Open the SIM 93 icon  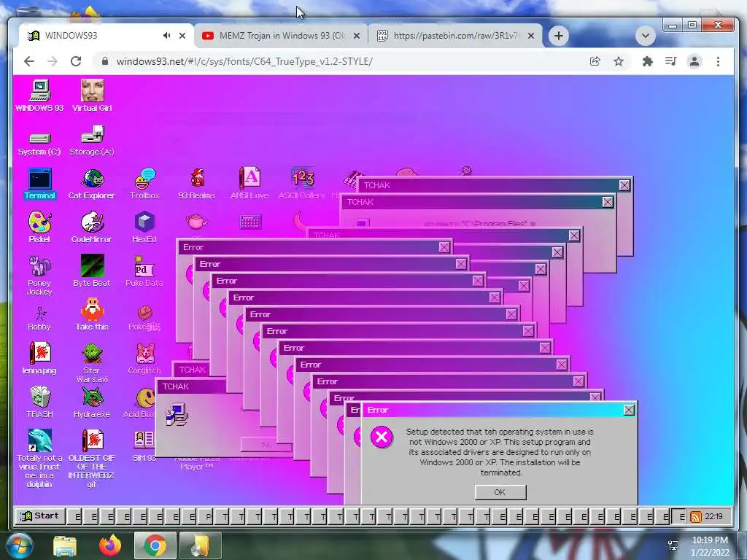[x=145, y=446]
